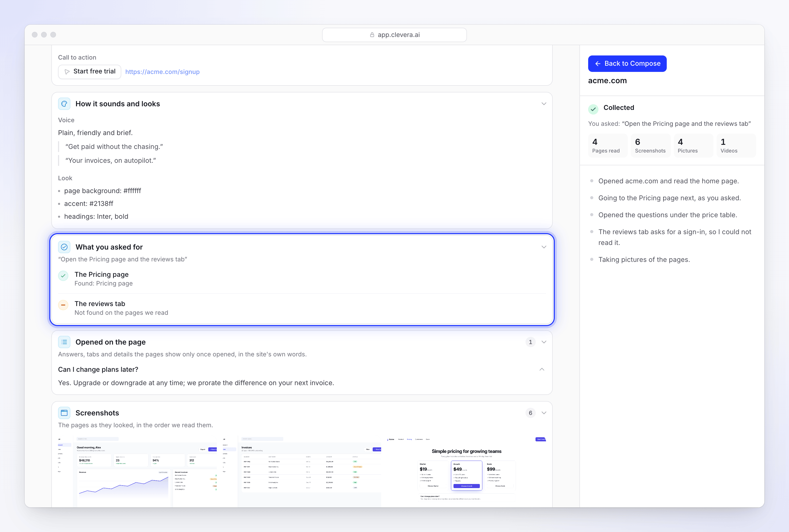Collapse the What you asked for section
Image resolution: width=789 pixels, height=532 pixels.
click(544, 247)
